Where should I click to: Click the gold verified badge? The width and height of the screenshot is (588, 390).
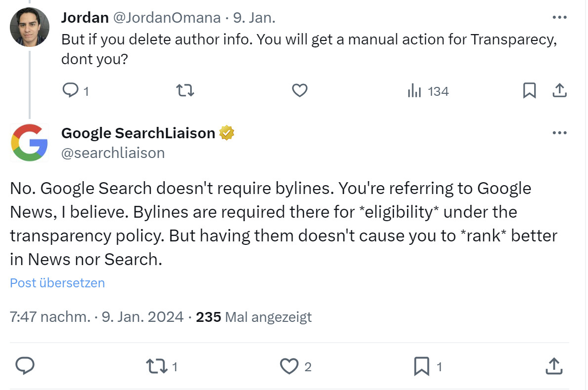(226, 133)
